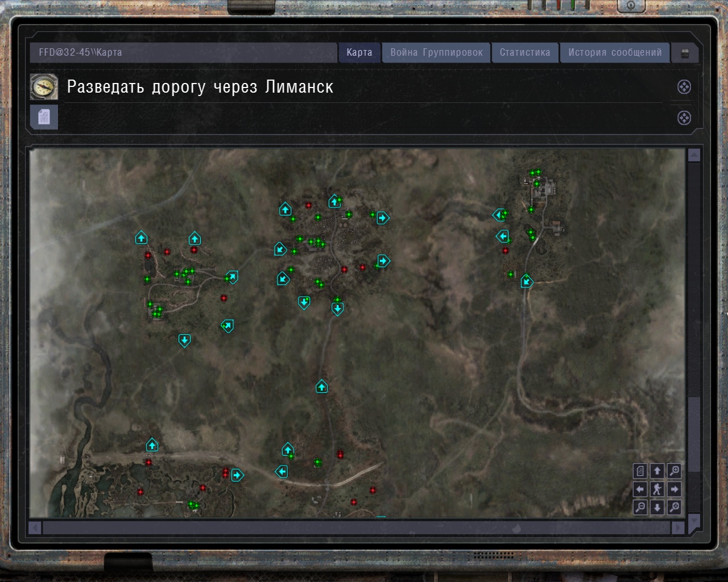Select the task Разведать дорогу через Лиманск

tap(200, 87)
